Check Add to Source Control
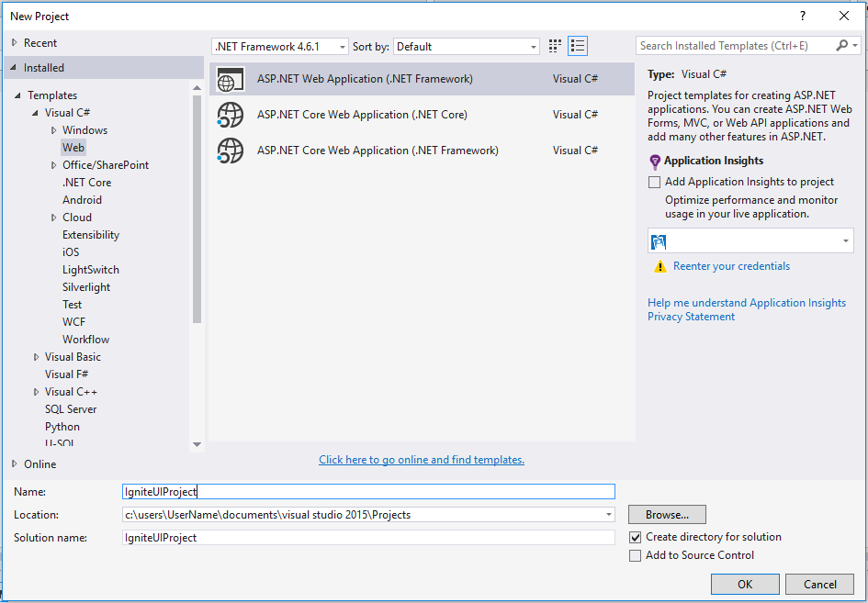 [x=636, y=555]
